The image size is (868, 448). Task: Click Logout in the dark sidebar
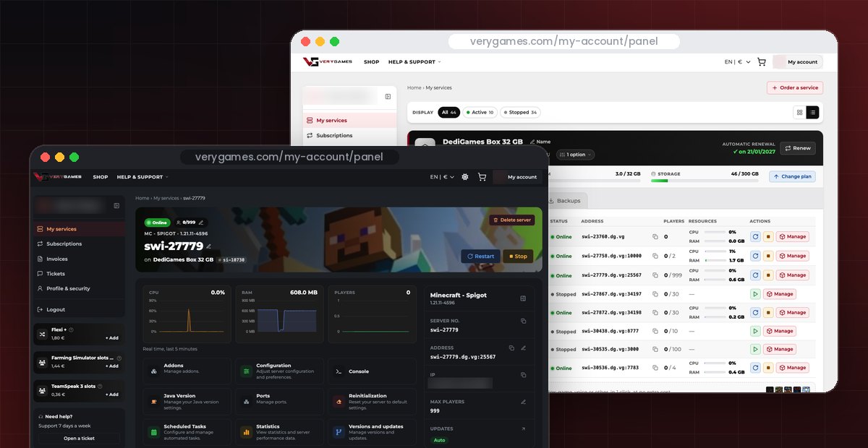point(79,309)
